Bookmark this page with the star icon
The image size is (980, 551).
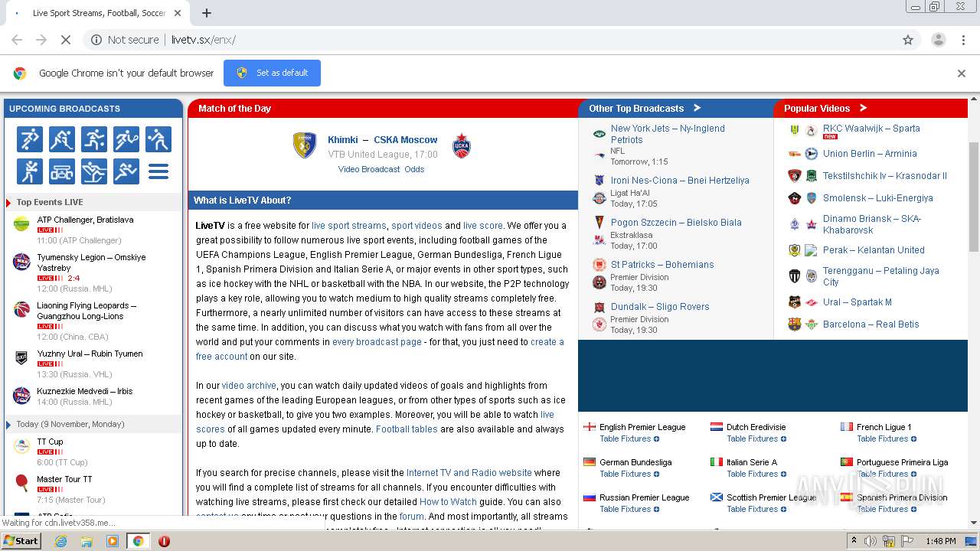point(908,40)
